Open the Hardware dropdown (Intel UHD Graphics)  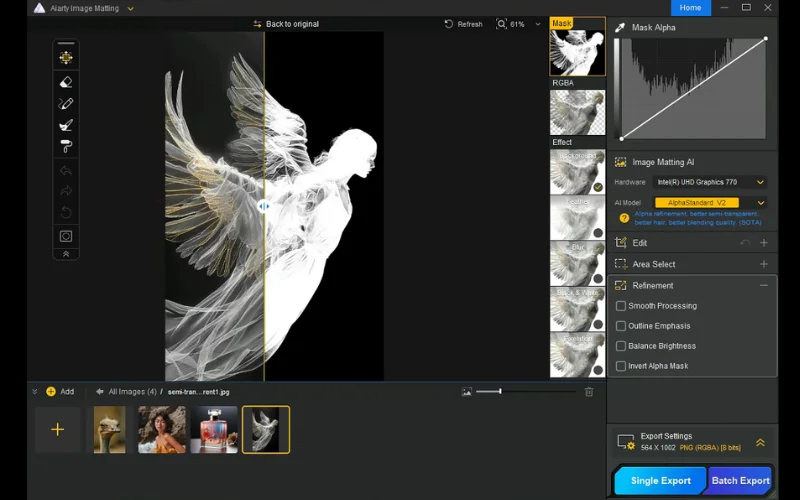coord(709,182)
